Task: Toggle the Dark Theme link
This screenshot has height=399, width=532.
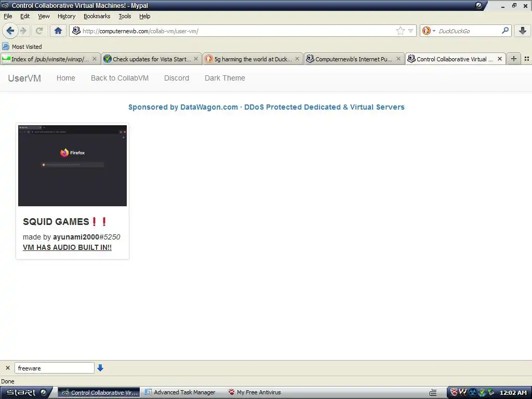Action: (x=224, y=78)
